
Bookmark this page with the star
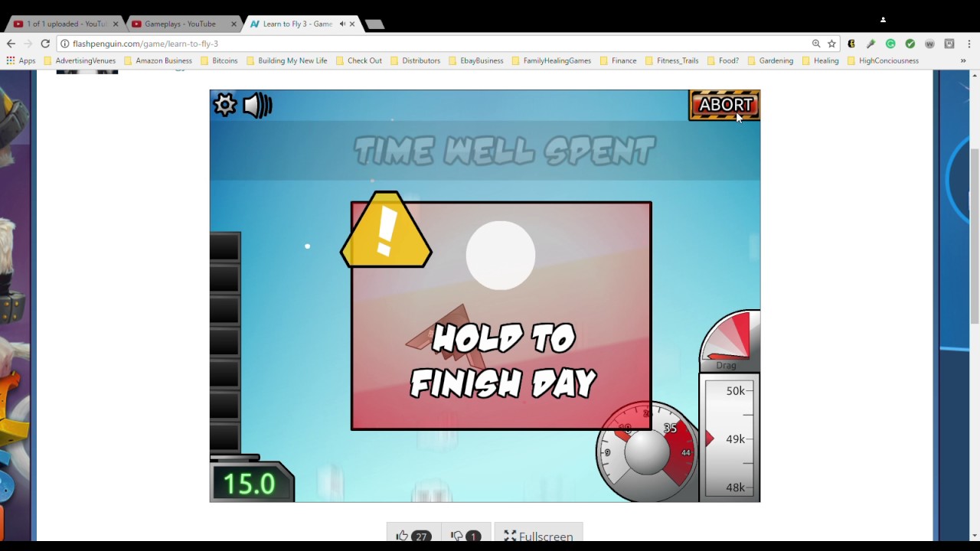point(831,44)
